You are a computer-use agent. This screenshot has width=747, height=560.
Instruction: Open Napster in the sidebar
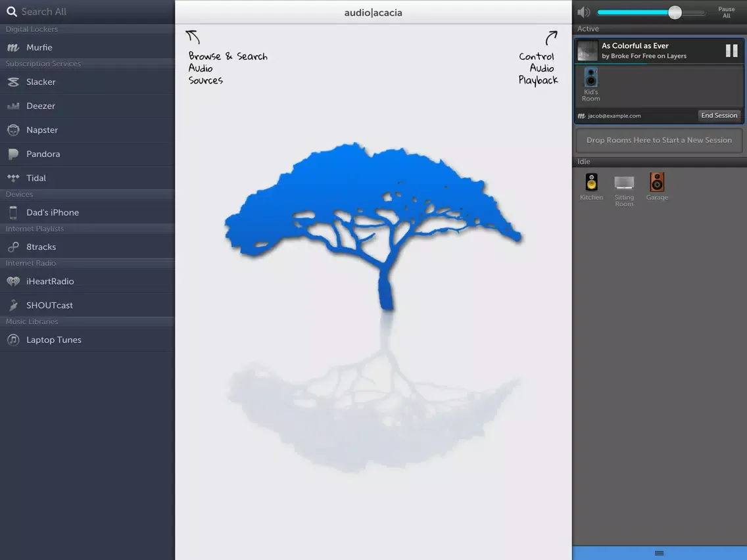pyautogui.click(x=87, y=130)
